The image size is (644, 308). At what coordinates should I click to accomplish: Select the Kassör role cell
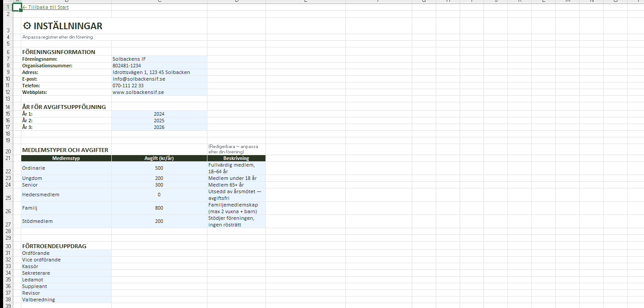[66, 266]
